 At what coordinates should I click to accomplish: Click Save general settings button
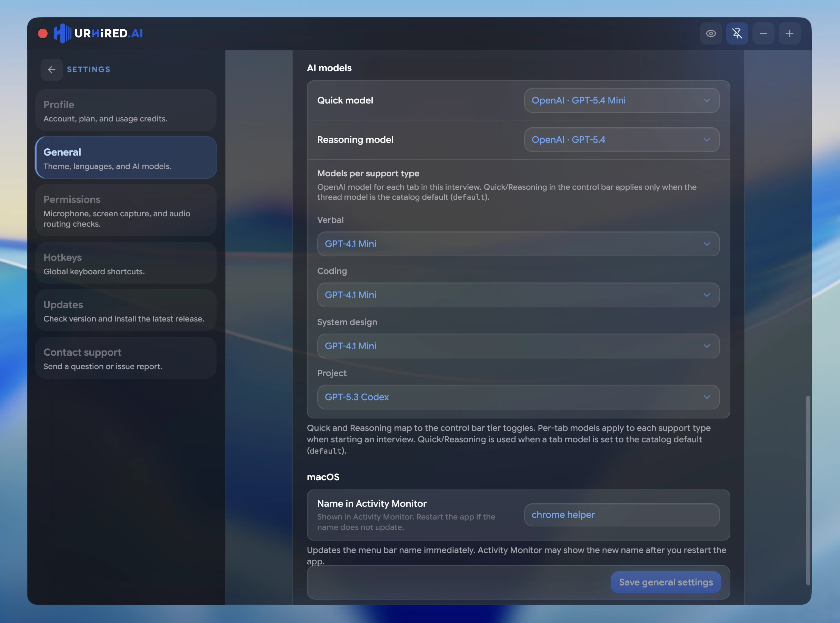tap(666, 582)
